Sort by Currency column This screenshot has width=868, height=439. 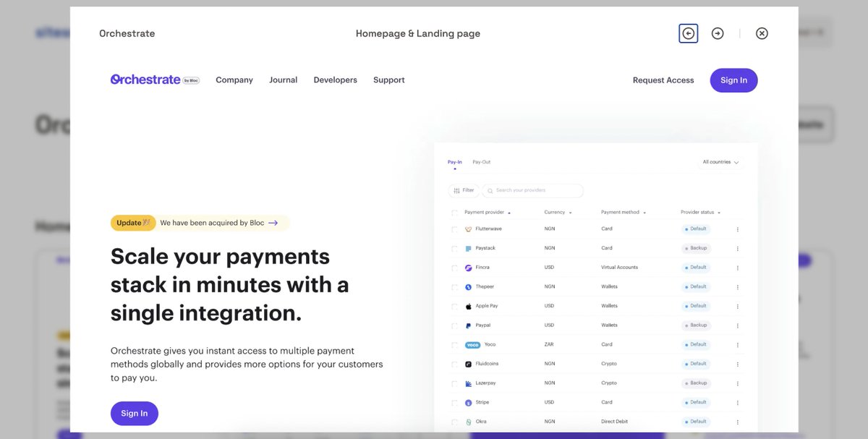tap(558, 213)
